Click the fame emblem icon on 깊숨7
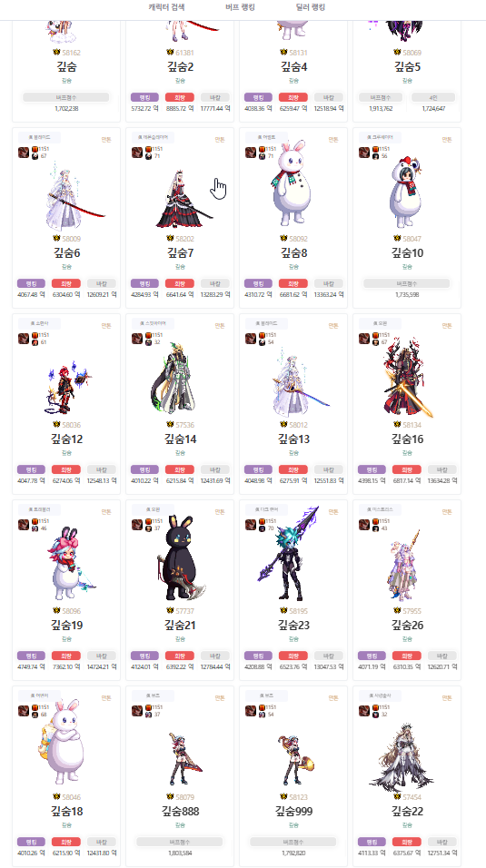This screenshot has width=486, height=868. pyautogui.click(x=170, y=239)
